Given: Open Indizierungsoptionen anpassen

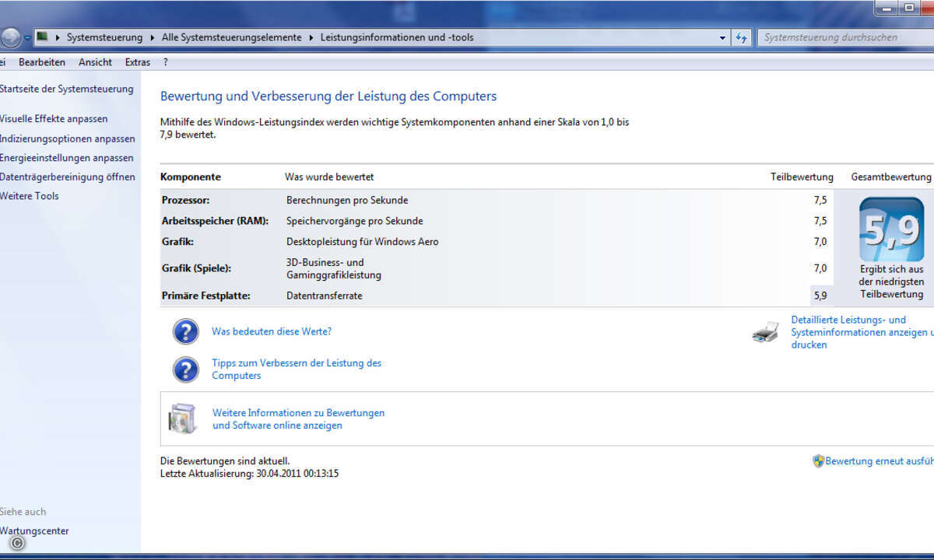Looking at the screenshot, I should coord(68,138).
